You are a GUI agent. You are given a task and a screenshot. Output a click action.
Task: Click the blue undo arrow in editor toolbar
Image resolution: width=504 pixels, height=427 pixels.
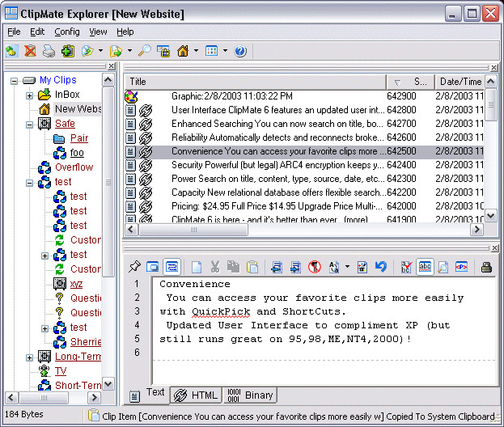click(x=381, y=267)
